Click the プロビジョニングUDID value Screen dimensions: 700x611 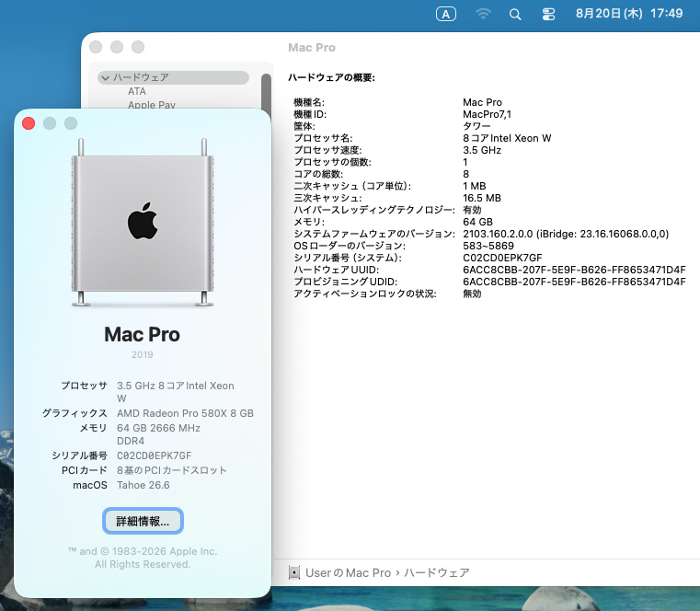tap(574, 282)
